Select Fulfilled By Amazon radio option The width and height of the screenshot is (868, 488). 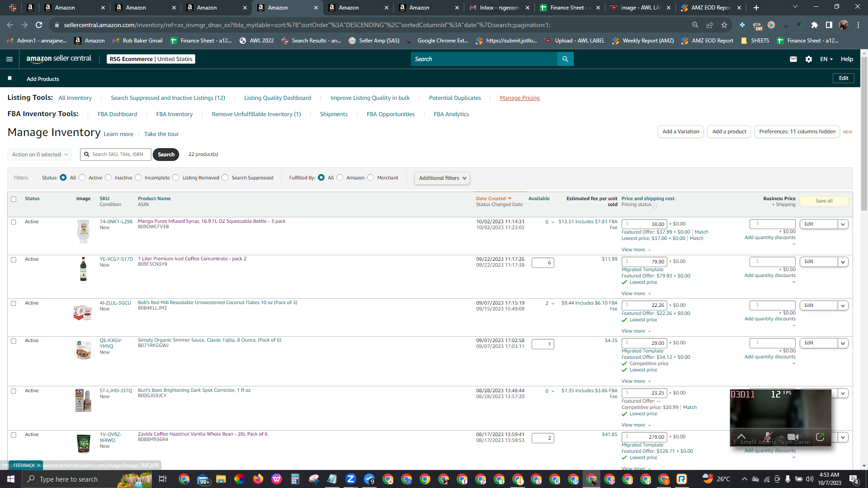[x=340, y=178]
